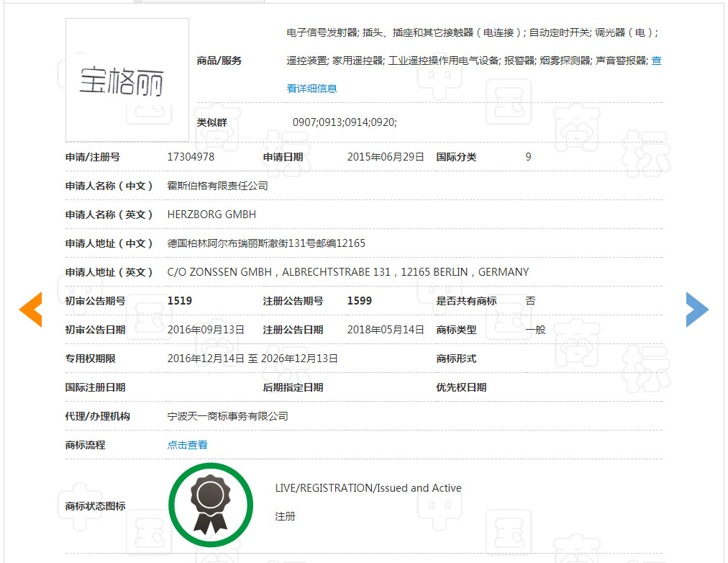This screenshot has height=563, width=728.
Task: Select the application number 17304978
Action: pos(191,156)
